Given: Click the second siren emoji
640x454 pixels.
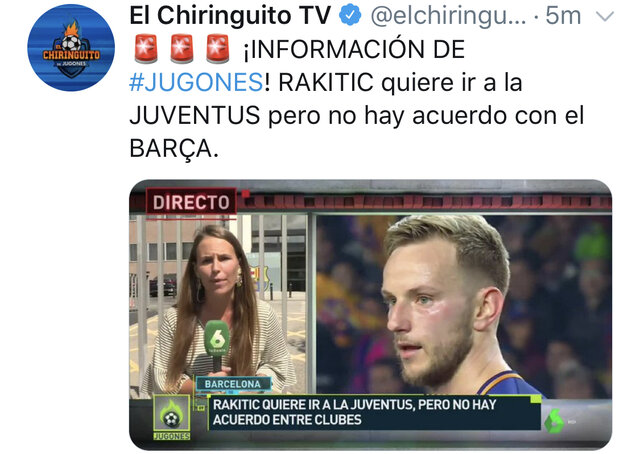Looking at the screenshot, I should click(182, 49).
